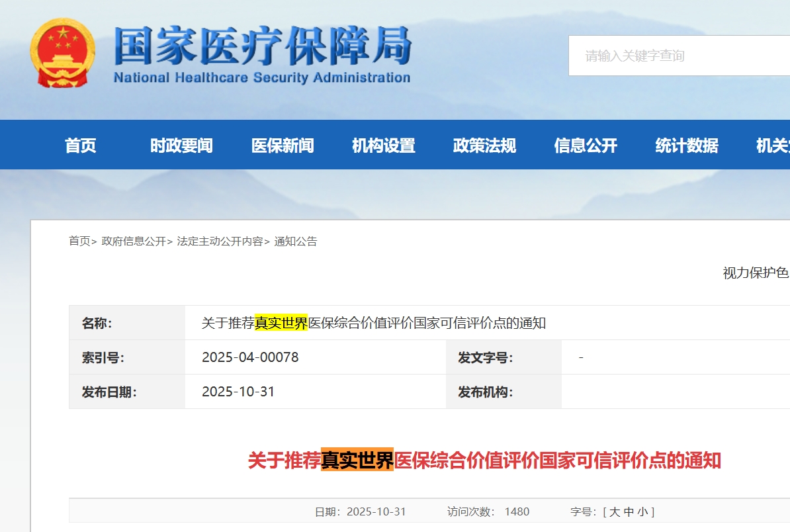Click the red article headline title

484,460
